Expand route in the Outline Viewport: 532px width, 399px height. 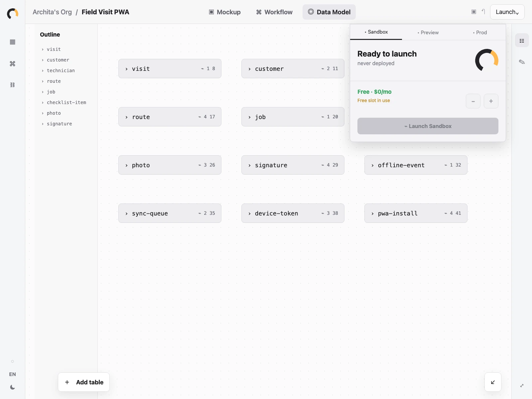tap(43, 81)
